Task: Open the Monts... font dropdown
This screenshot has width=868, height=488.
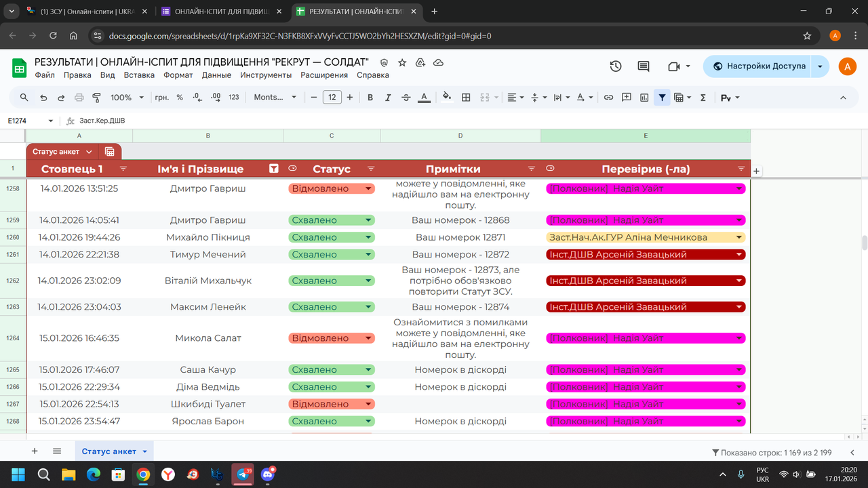Action: coord(275,98)
